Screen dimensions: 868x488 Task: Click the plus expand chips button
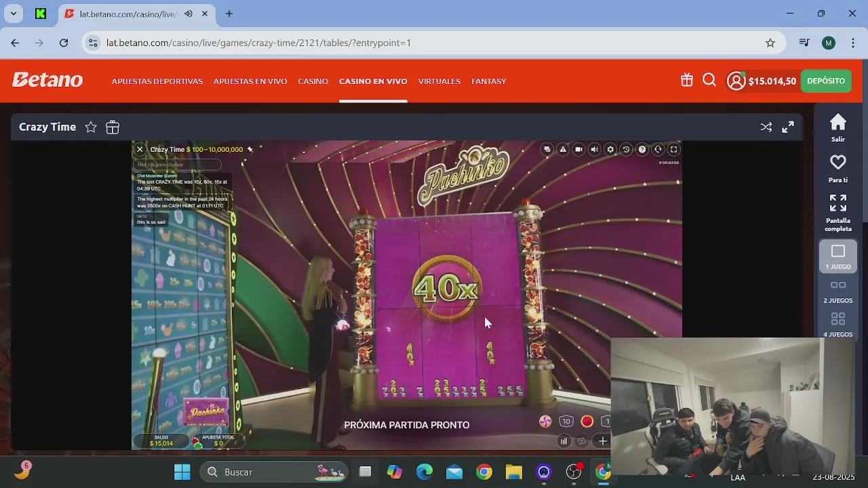tap(602, 441)
